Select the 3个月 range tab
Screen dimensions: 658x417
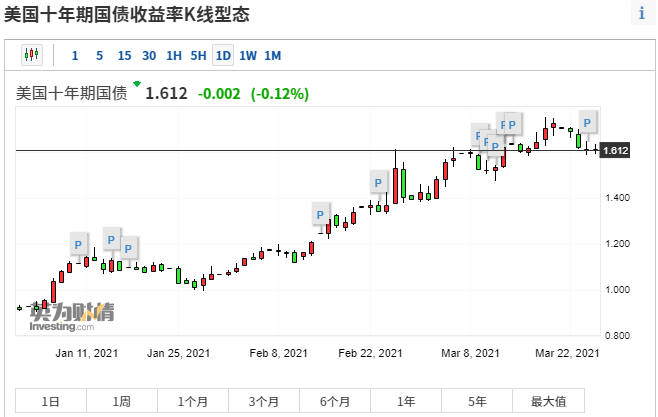(264, 401)
